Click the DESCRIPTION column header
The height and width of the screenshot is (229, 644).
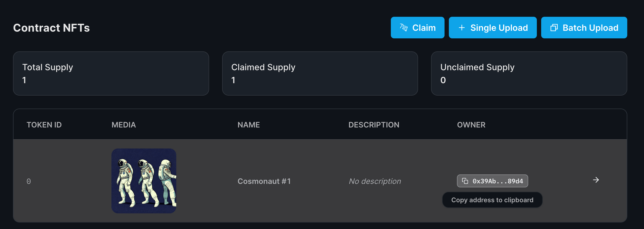tap(374, 125)
